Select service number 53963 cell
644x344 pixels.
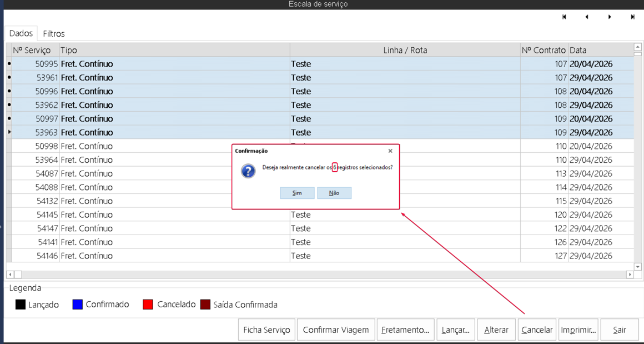(x=36, y=132)
